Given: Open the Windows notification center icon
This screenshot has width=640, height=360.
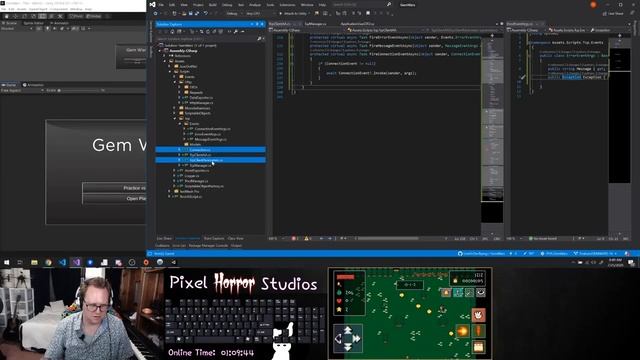Looking at the screenshot, I should (x=631, y=262).
